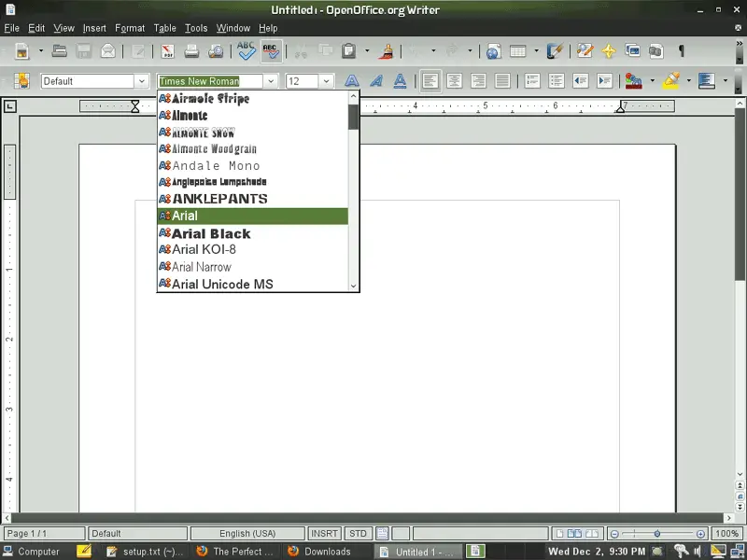747x560 pixels.
Task: Expand the Background Color dropdown arrow
Action: click(726, 81)
